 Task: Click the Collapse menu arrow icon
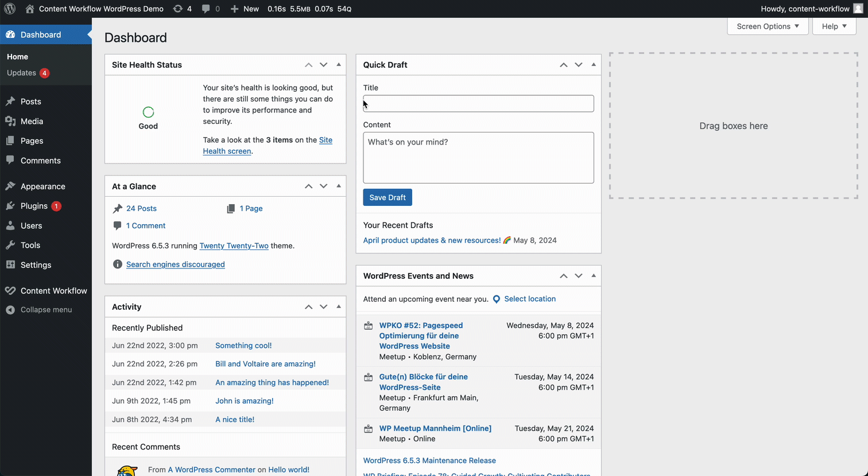click(10, 310)
